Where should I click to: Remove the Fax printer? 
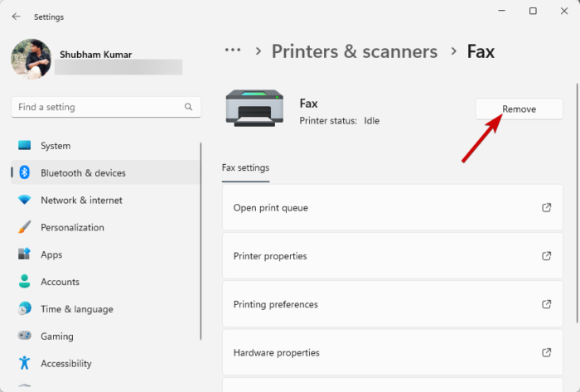pyautogui.click(x=519, y=109)
